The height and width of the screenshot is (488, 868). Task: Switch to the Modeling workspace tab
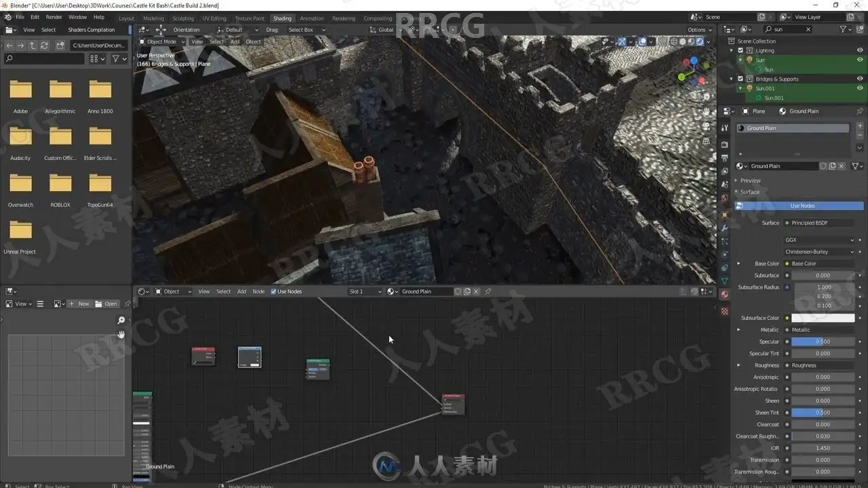pyautogui.click(x=153, y=18)
